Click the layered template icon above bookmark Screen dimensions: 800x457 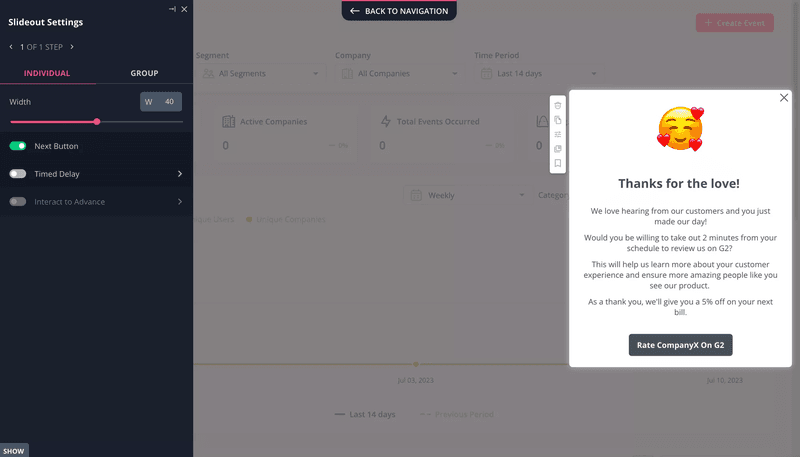click(558, 149)
